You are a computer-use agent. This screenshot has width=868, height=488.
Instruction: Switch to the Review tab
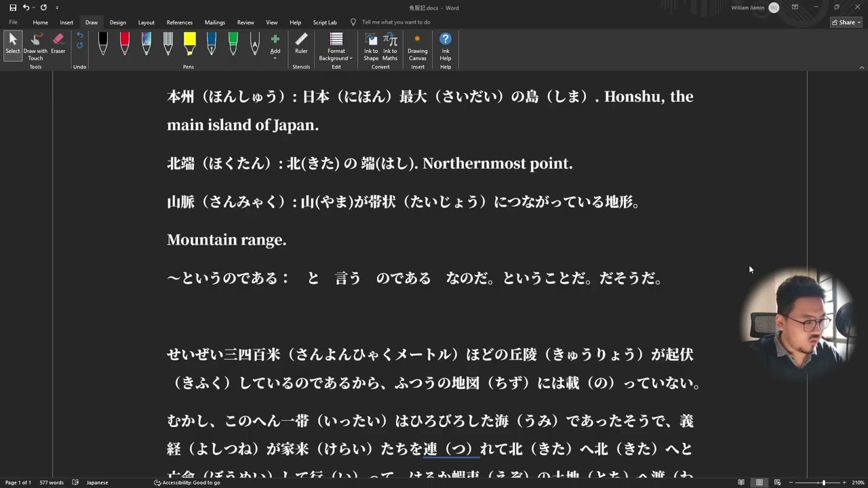(245, 22)
